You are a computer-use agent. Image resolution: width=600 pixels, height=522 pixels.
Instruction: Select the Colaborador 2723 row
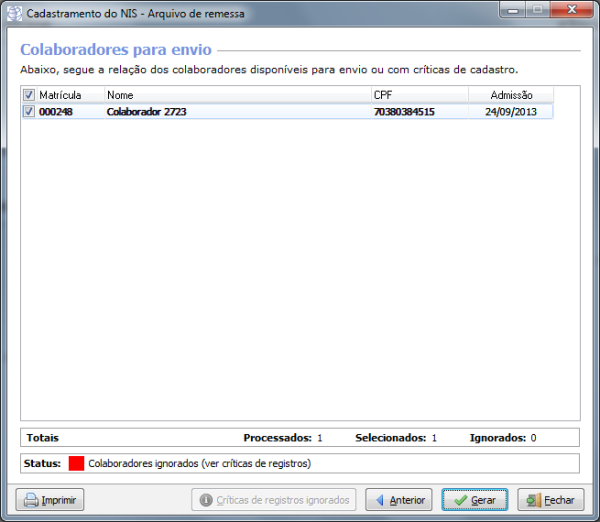[147, 112]
